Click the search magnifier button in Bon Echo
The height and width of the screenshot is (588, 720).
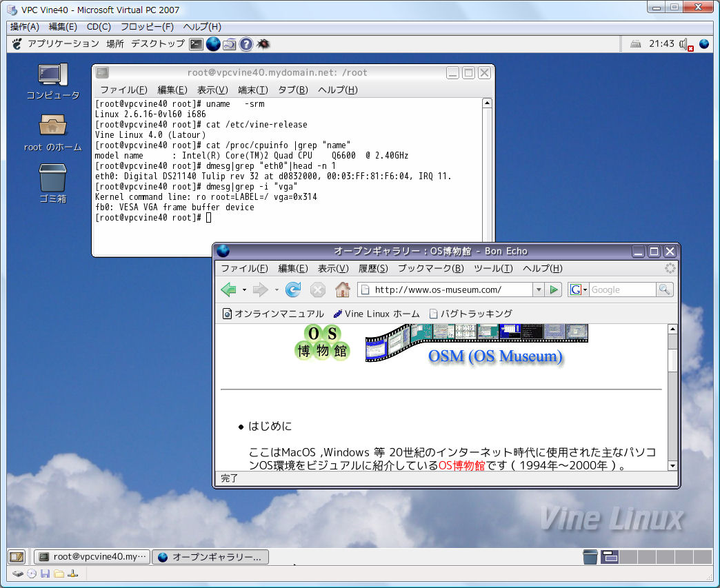click(664, 290)
